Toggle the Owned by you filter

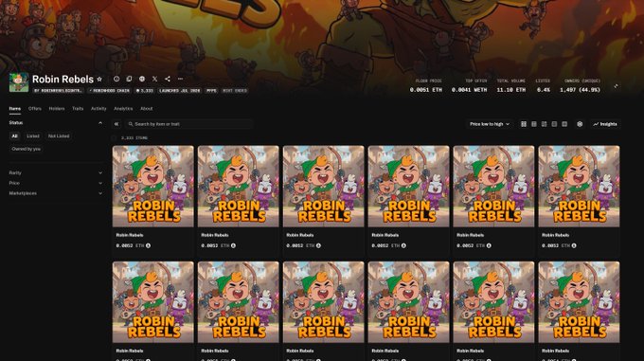click(x=27, y=149)
